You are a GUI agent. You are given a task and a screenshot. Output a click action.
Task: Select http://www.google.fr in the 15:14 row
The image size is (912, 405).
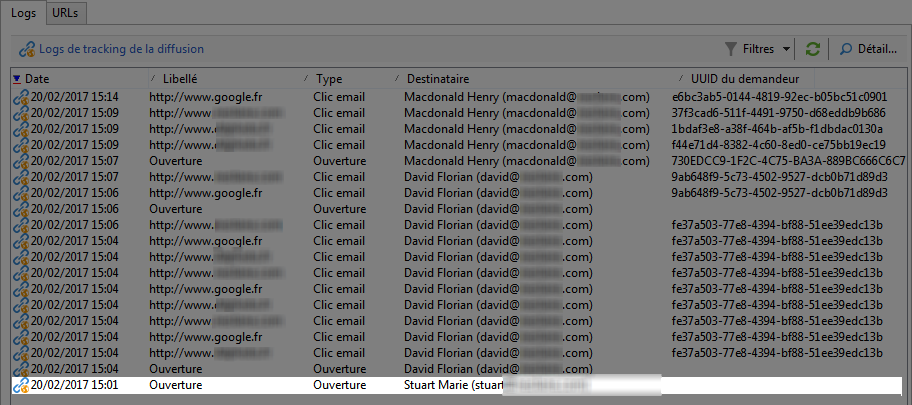206,97
